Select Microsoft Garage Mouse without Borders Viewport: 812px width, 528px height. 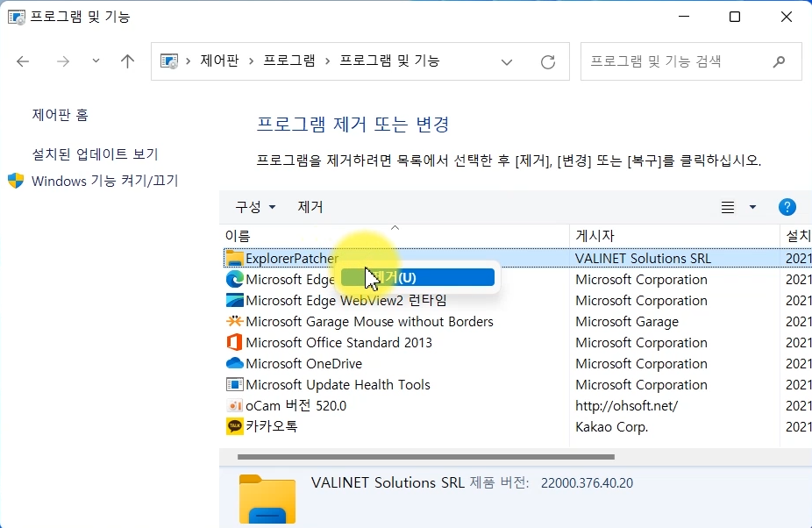pyautogui.click(x=369, y=322)
